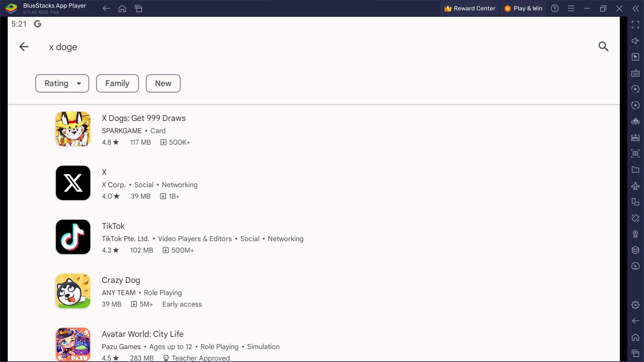Image resolution: width=644 pixels, height=362 pixels.
Task: Click the install APK sidebar icon
Action: [x=635, y=137]
